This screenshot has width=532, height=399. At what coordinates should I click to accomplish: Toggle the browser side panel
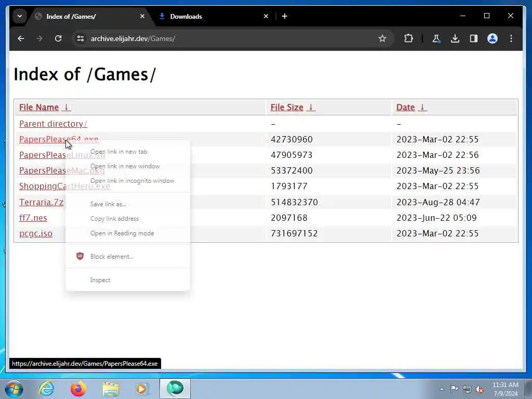click(474, 38)
